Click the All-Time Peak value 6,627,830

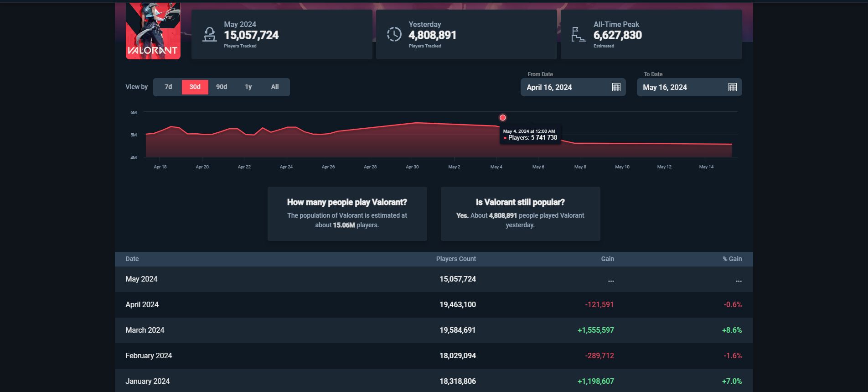pyautogui.click(x=618, y=35)
